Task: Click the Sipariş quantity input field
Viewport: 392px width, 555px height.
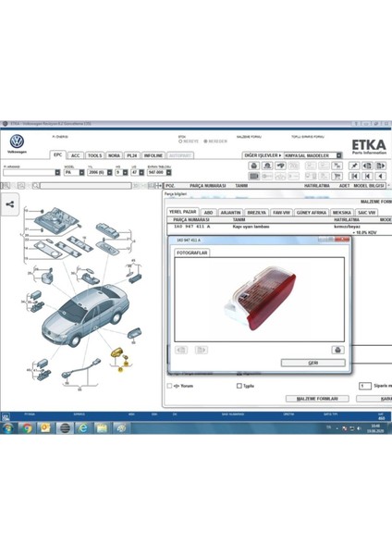Action: [x=365, y=386]
